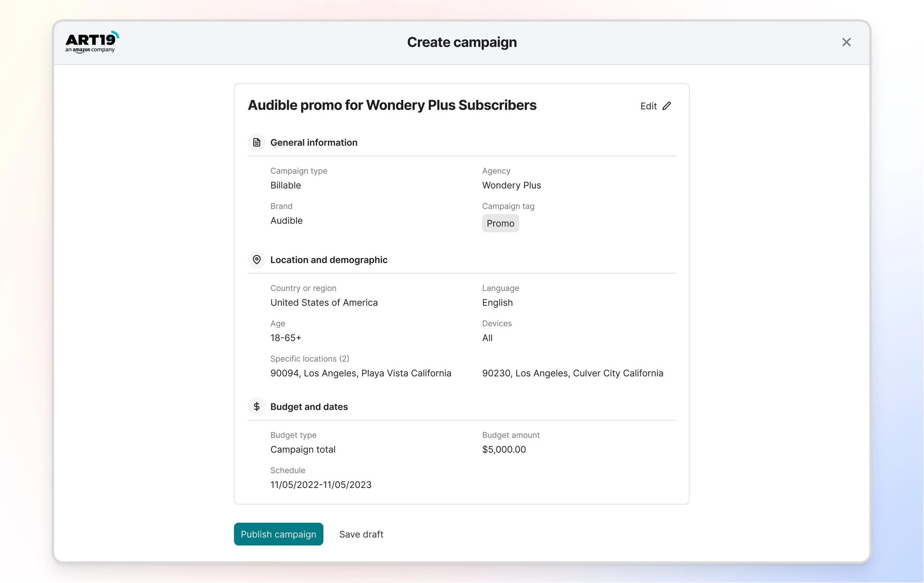
Task: Click the ART19 logo
Action: pyautogui.click(x=92, y=42)
